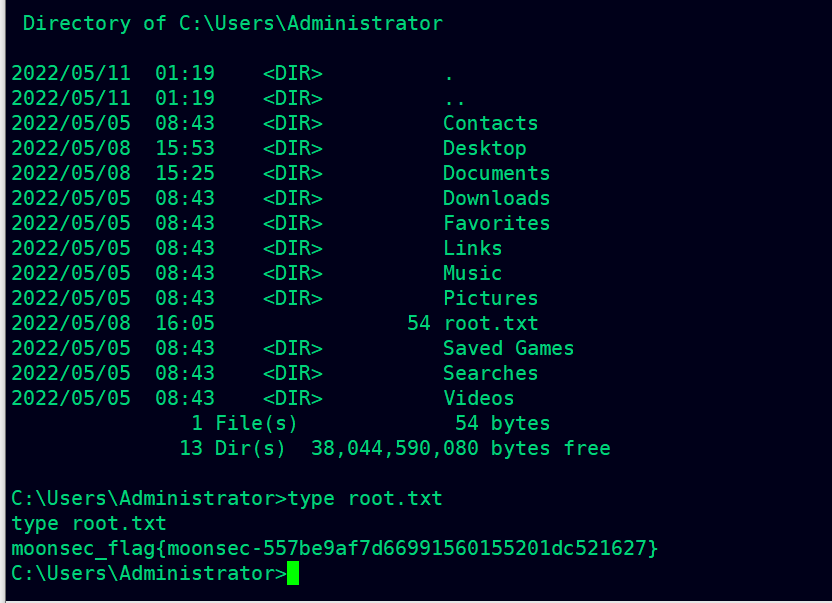Click the '13 Dir(s)' summary line

pyautogui.click(x=395, y=449)
